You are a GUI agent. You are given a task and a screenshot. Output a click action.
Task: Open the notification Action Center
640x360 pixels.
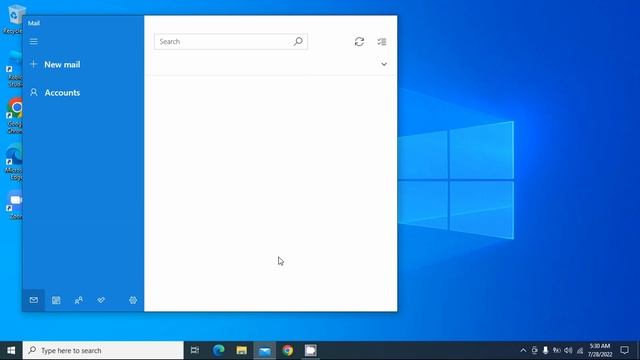pyautogui.click(x=624, y=351)
